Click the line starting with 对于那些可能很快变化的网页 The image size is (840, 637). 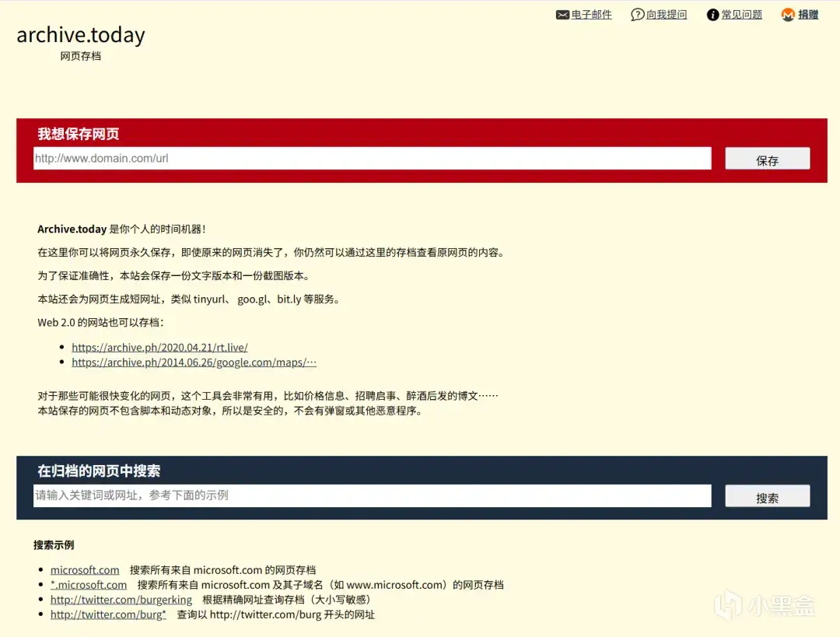(268, 396)
